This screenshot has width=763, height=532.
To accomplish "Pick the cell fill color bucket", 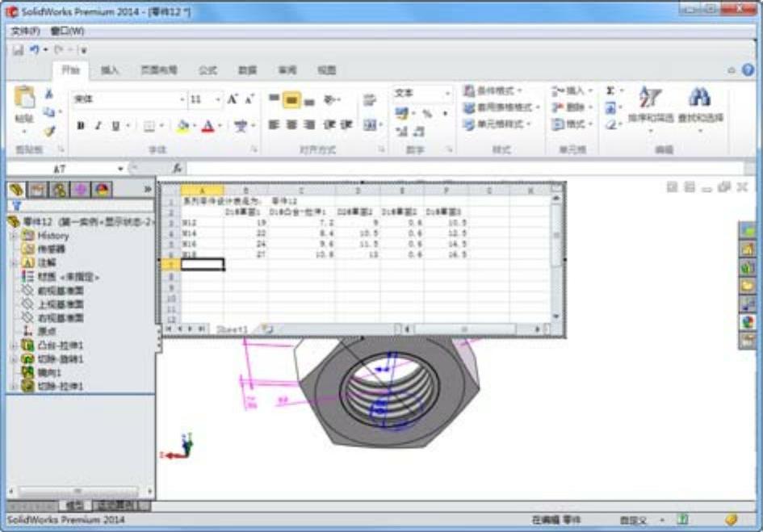I will (183, 126).
